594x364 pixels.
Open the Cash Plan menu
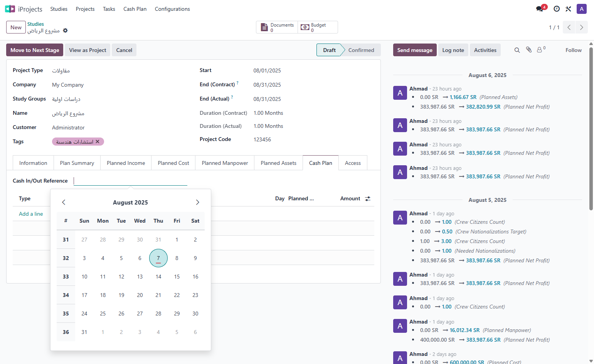click(x=135, y=9)
